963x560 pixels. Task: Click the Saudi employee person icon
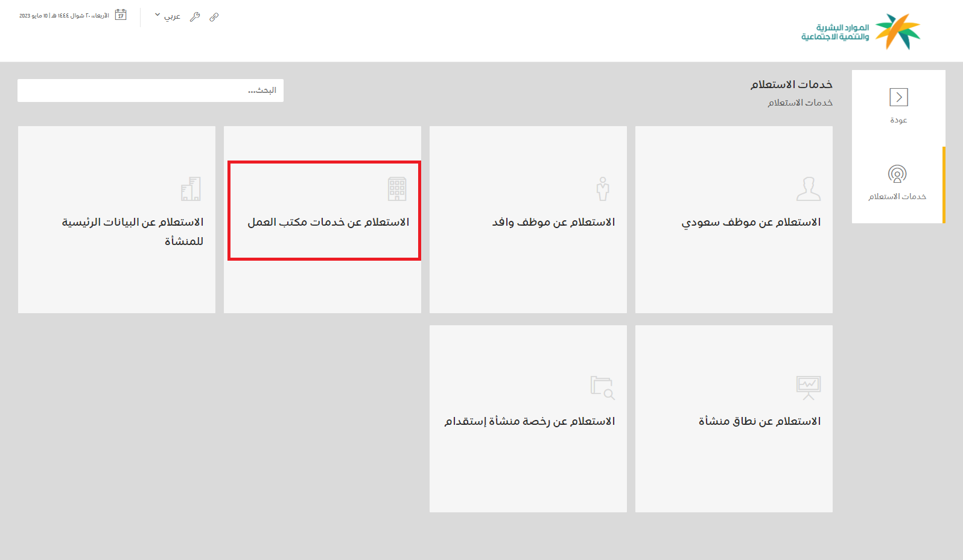(809, 189)
